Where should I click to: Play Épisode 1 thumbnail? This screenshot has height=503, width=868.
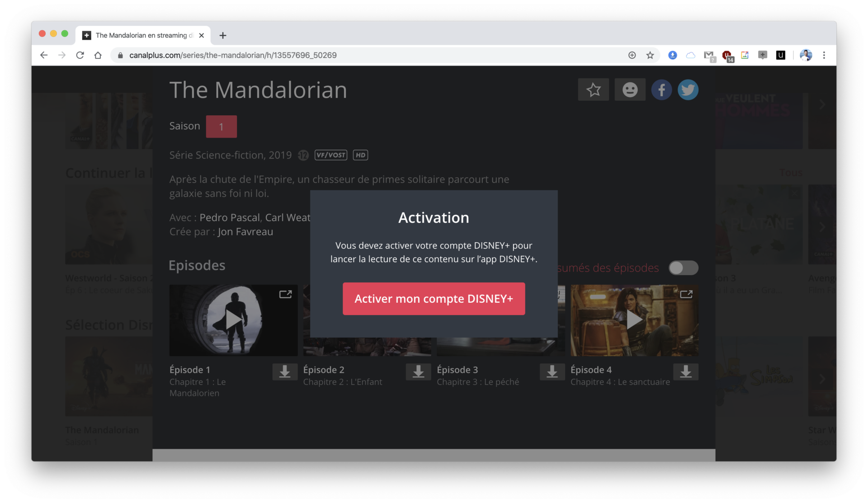[x=233, y=320]
